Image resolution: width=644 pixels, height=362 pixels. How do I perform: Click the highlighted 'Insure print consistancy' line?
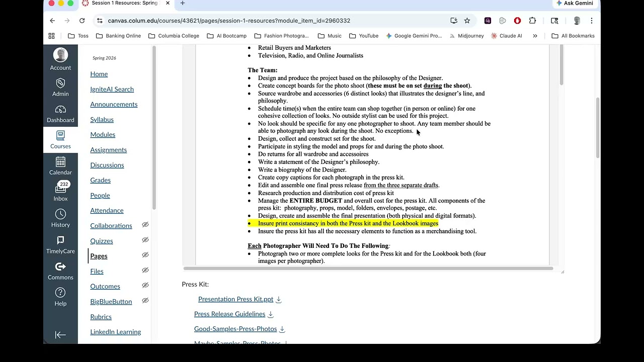[348, 223]
